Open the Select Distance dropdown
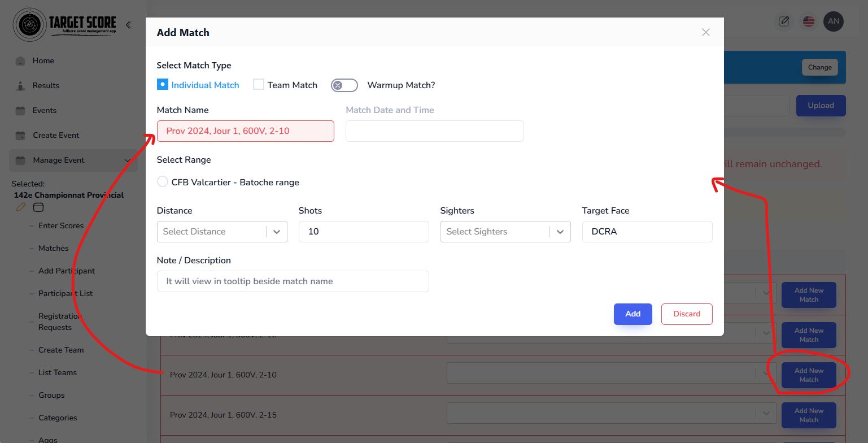Viewport: 868px width, 443px height. pyautogui.click(x=222, y=232)
